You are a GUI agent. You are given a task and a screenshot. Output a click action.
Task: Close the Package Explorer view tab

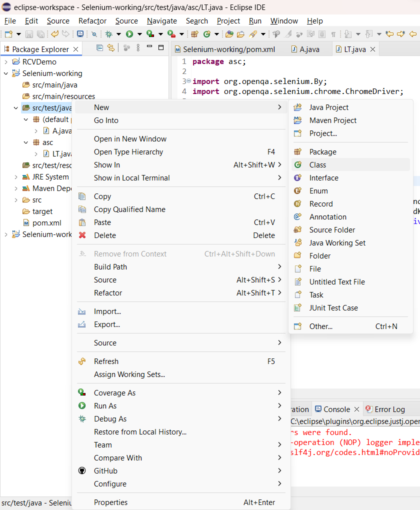(x=76, y=49)
